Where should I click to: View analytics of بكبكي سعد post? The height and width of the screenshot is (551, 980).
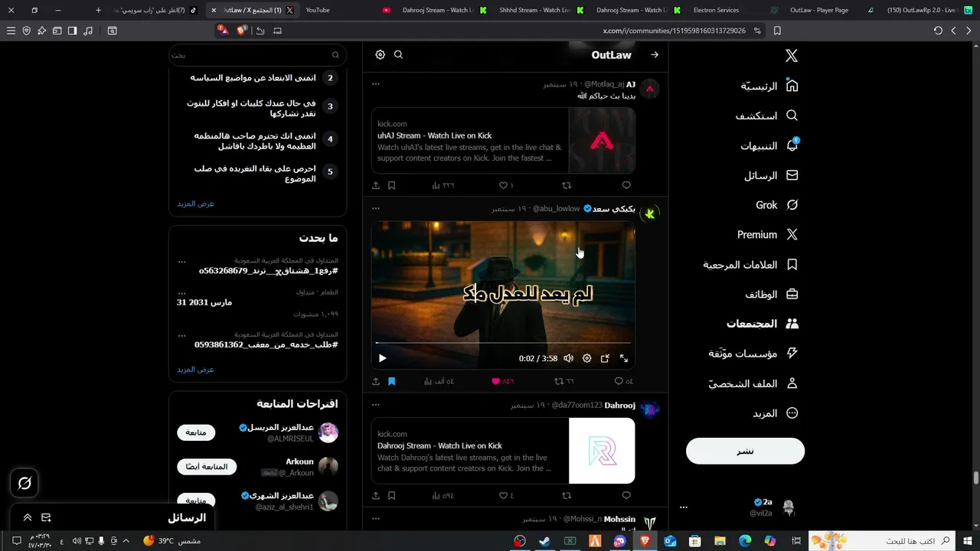pyautogui.click(x=439, y=381)
